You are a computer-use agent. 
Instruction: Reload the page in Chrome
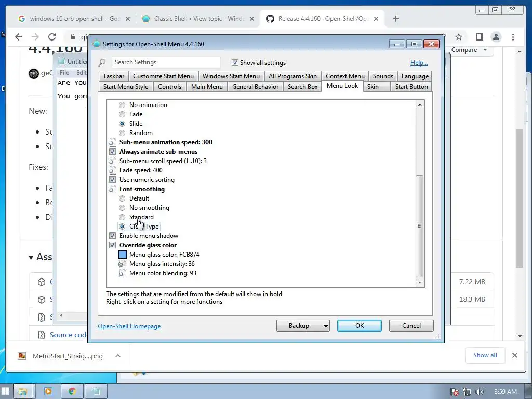pos(51,37)
